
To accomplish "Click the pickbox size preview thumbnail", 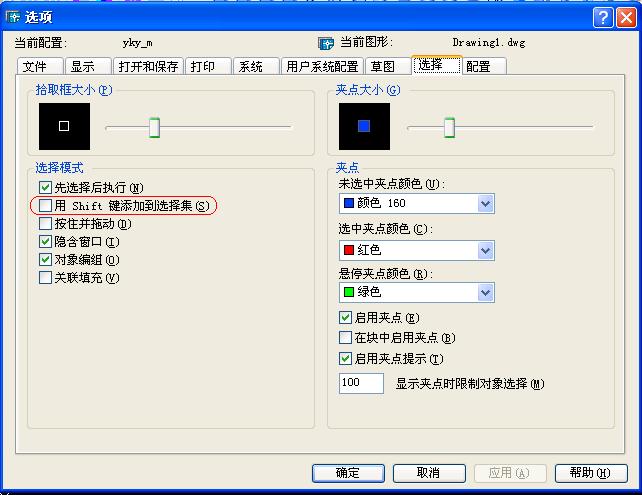I will pos(64,126).
